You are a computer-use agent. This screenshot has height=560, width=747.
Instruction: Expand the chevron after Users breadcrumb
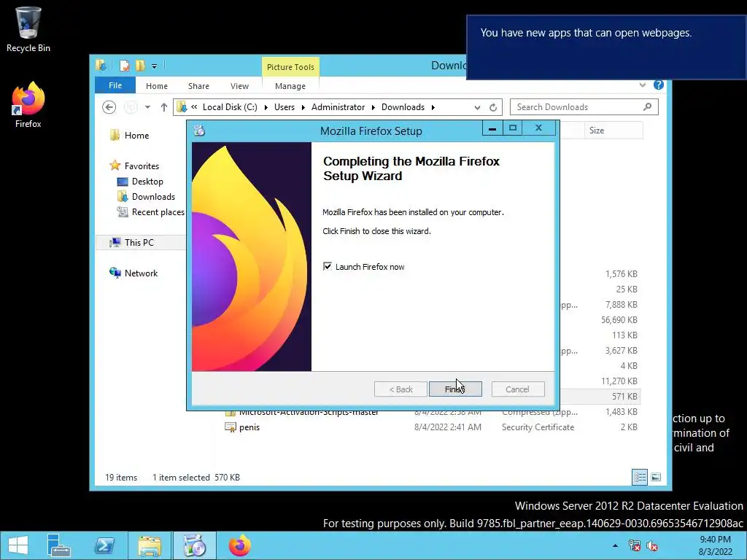pyautogui.click(x=303, y=107)
